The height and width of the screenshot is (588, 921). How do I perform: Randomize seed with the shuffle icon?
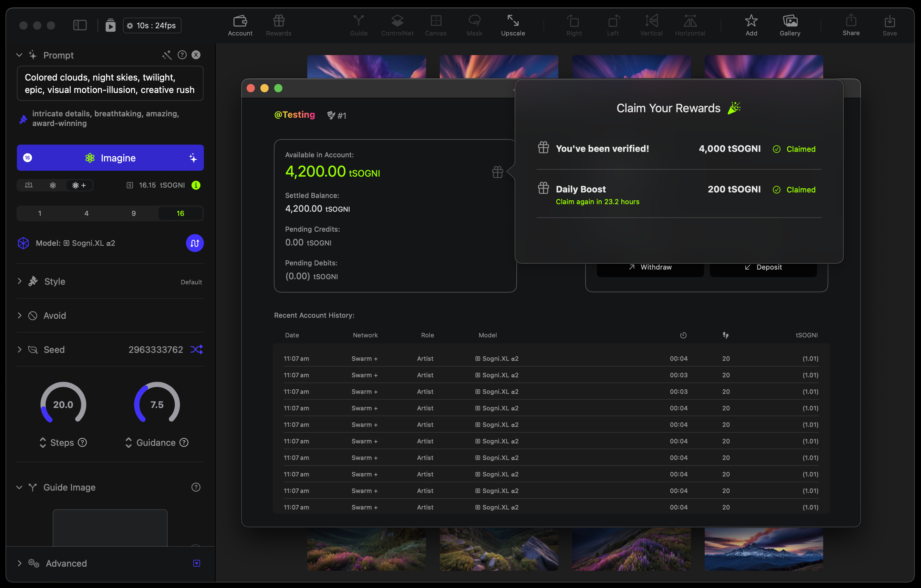tap(197, 349)
